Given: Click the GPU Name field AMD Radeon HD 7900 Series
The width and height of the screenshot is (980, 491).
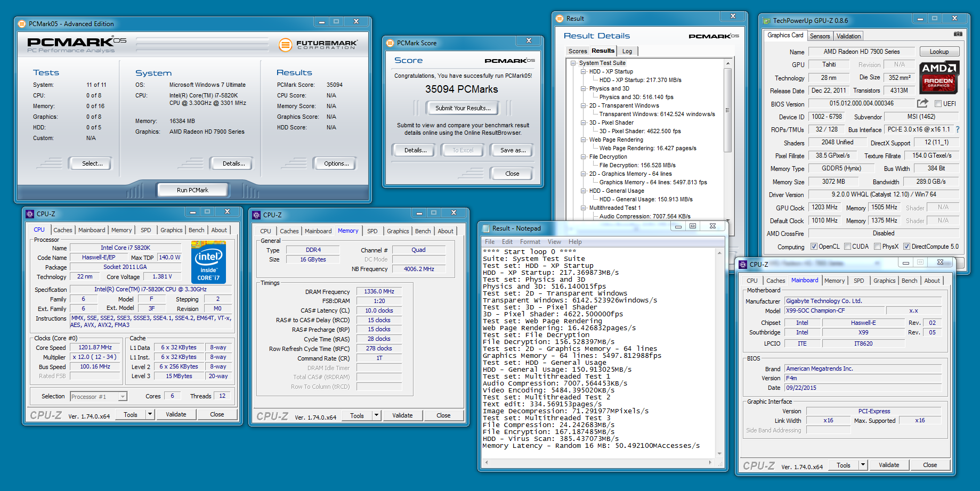Looking at the screenshot, I should pos(861,52).
